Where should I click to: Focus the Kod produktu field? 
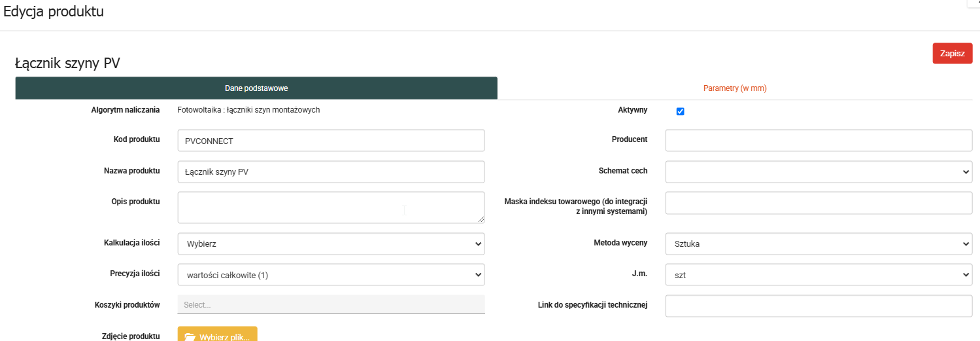point(331,141)
